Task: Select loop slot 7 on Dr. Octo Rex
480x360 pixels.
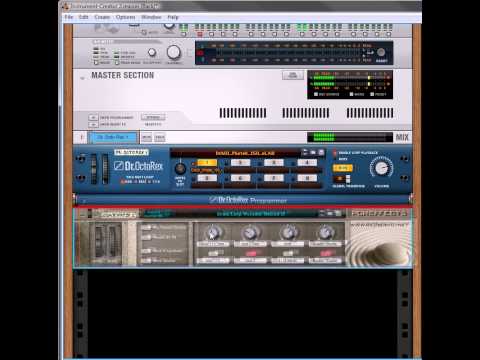Action: coord(274,178)
